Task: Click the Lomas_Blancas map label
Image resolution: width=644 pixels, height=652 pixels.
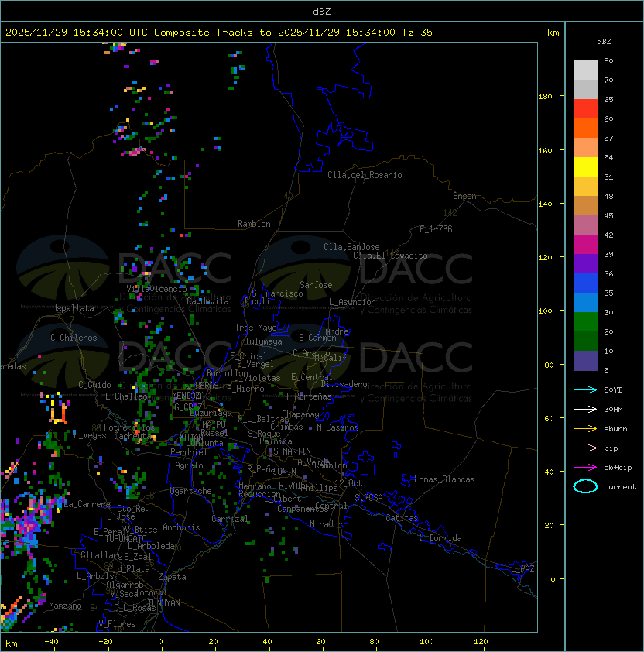Action: (x=444, y=479)
